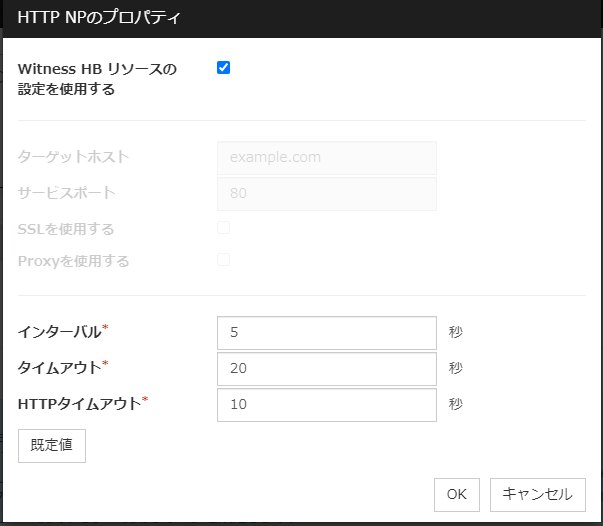Uncheck the Witness HB settings checkbox
This screenshot has height=526, width=603.
(224, 68)
